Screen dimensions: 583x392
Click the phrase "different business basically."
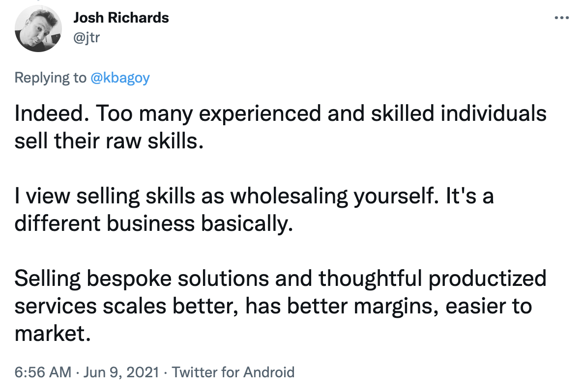[x=153, y=224]
